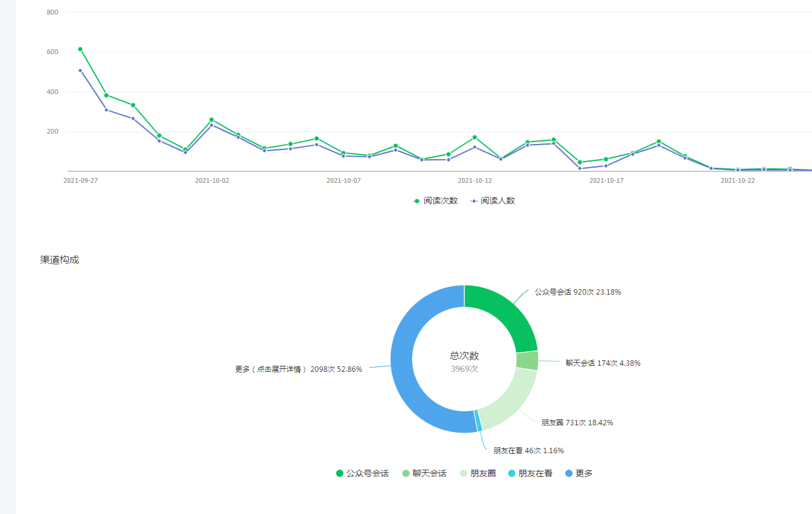Toggle the 阅读次数 line chart legend
Screen dimensions: 812x514
coord(435,200)
